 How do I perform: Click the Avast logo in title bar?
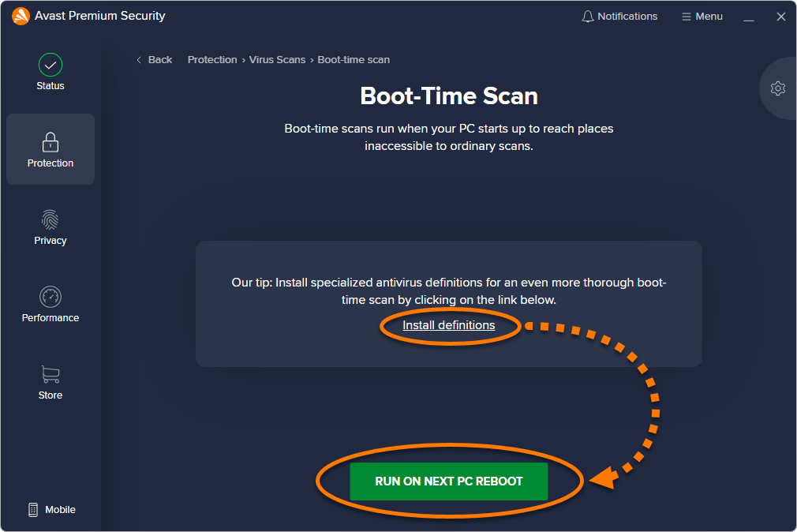(21, 16)
